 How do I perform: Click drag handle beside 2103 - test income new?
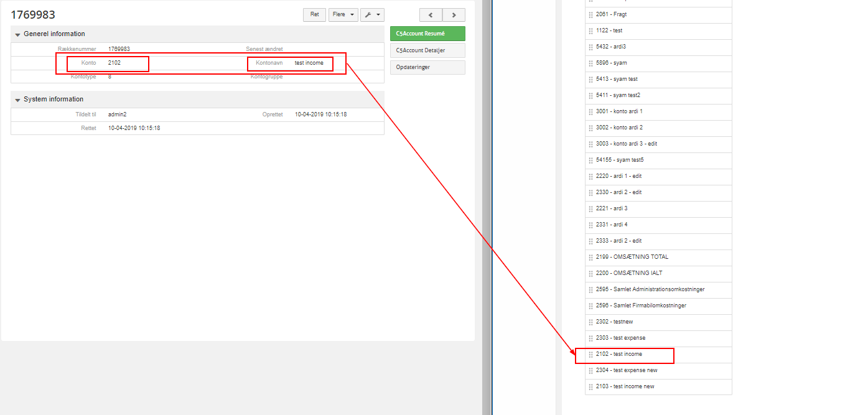point(590,387)
